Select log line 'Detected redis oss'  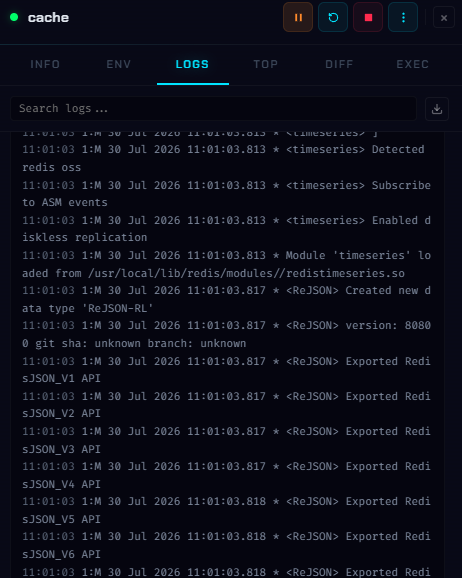point(226,158)
